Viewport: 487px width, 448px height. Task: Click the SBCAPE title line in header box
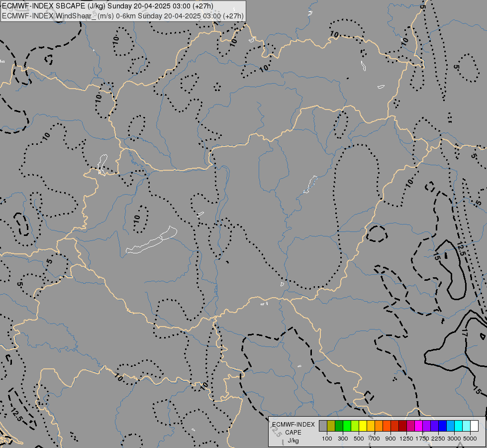107,6
